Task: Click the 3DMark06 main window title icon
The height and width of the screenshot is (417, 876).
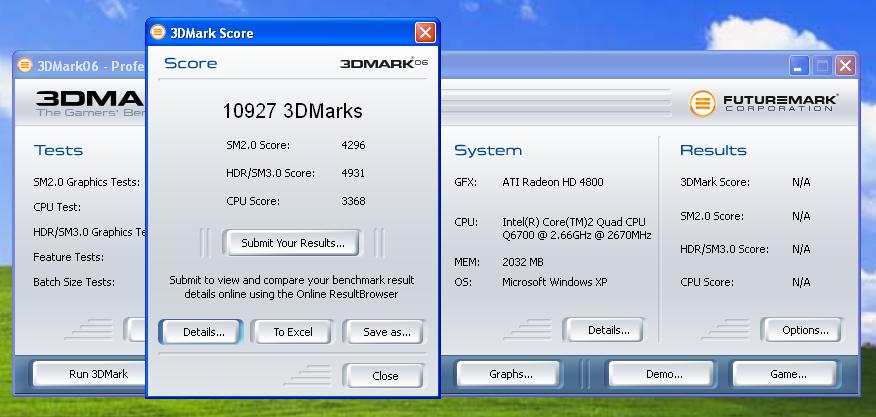Action: pos(25,65)
